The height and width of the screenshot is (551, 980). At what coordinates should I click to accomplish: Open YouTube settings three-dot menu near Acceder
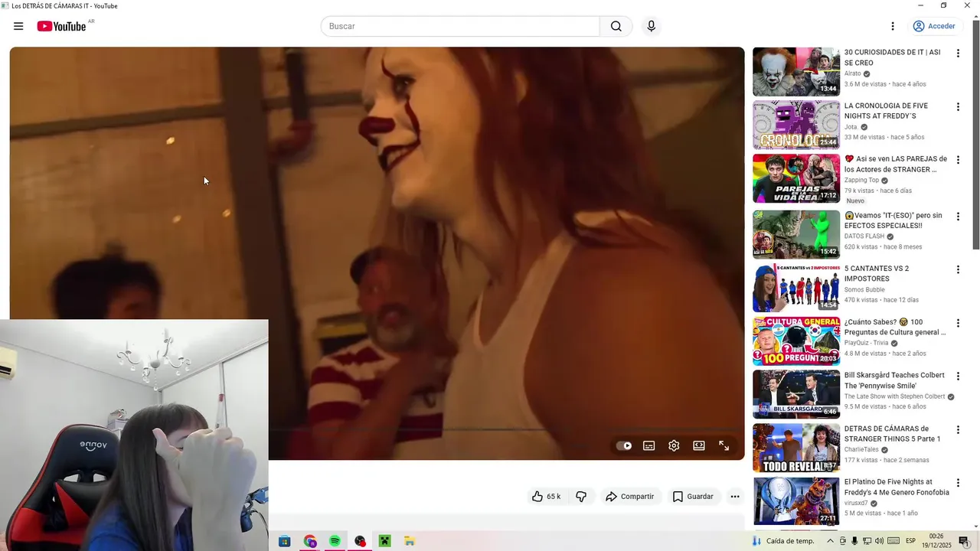tap(892, 26)
